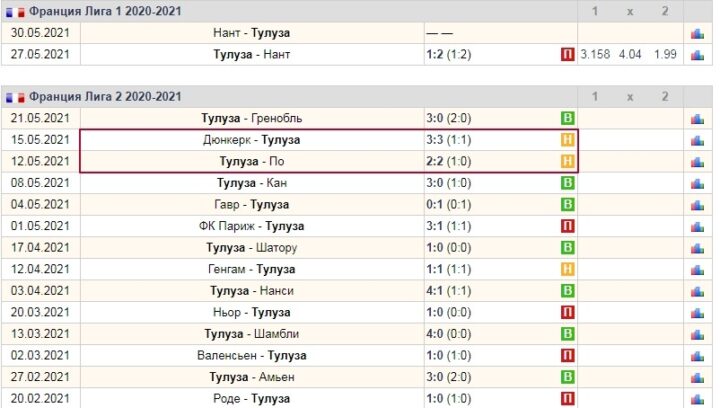Open stats chart icon for ФК Париж - Тулуза
This screenshot has width=720, height=408.
tap(697, 227)
